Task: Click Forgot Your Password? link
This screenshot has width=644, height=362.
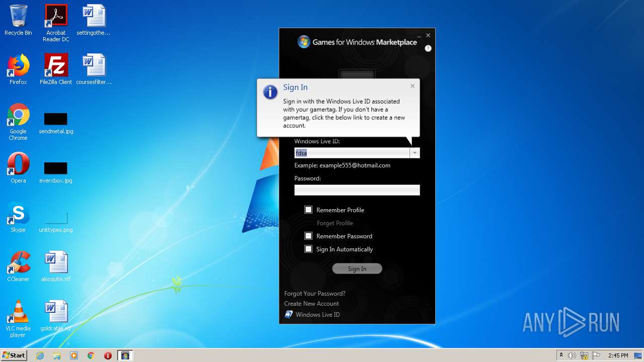Action: (315, 294)
